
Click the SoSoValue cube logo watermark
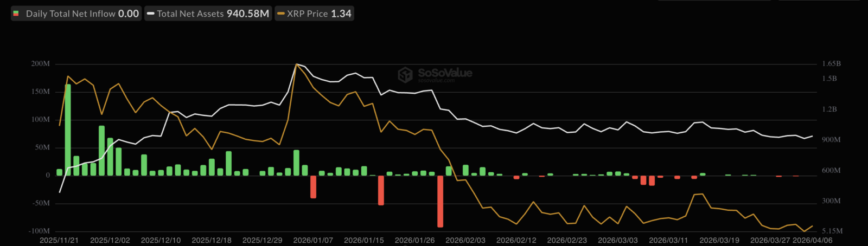[405, 75]
